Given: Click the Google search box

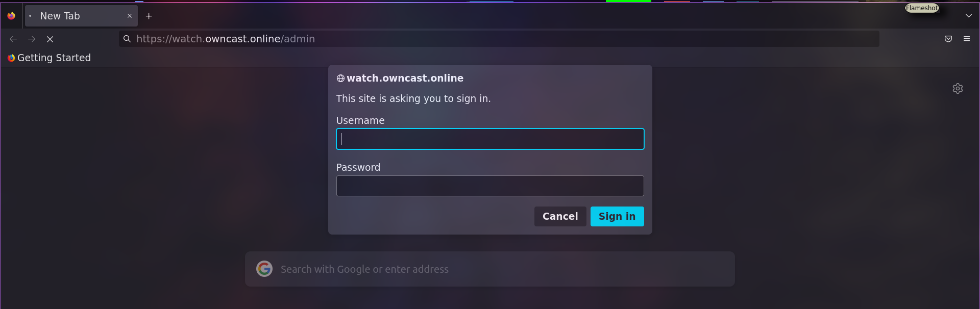Looking at the screenshot, I should click(459, 269).
